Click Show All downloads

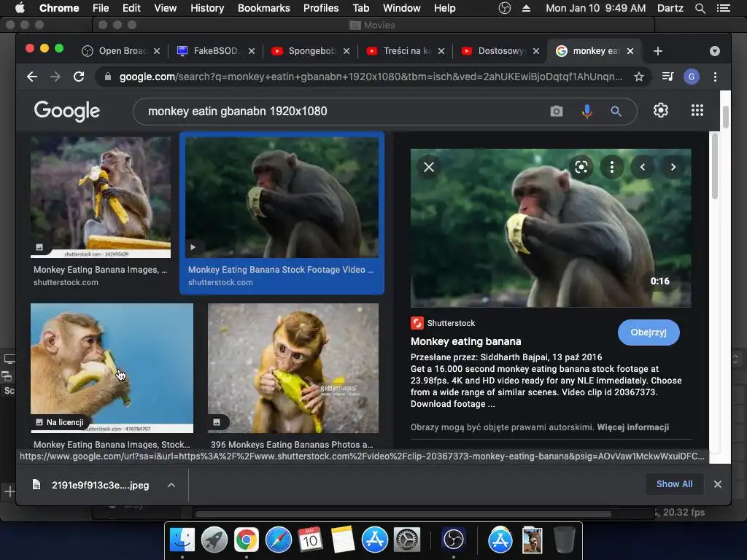(674, 484)
